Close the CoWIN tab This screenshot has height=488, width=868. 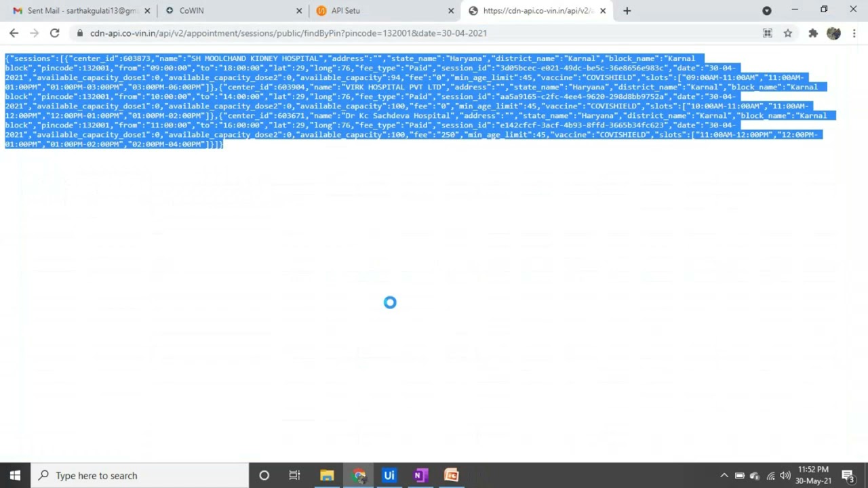[299, 11]
